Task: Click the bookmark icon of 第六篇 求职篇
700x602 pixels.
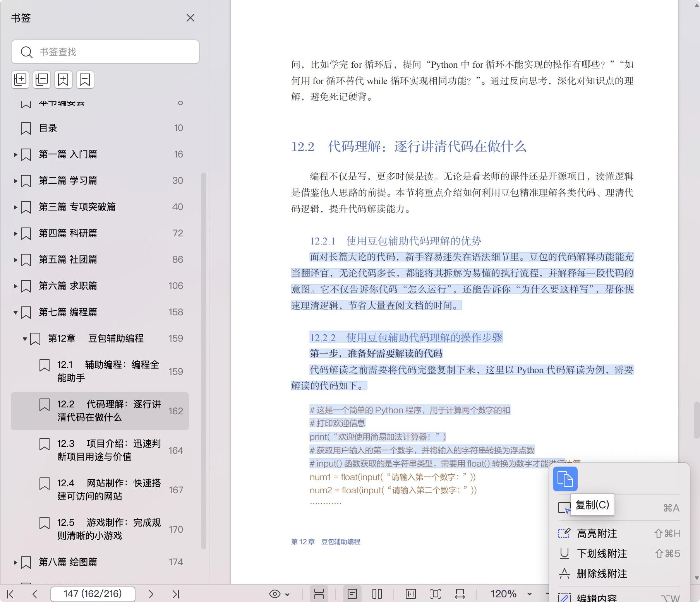Action: coord(26,286)
